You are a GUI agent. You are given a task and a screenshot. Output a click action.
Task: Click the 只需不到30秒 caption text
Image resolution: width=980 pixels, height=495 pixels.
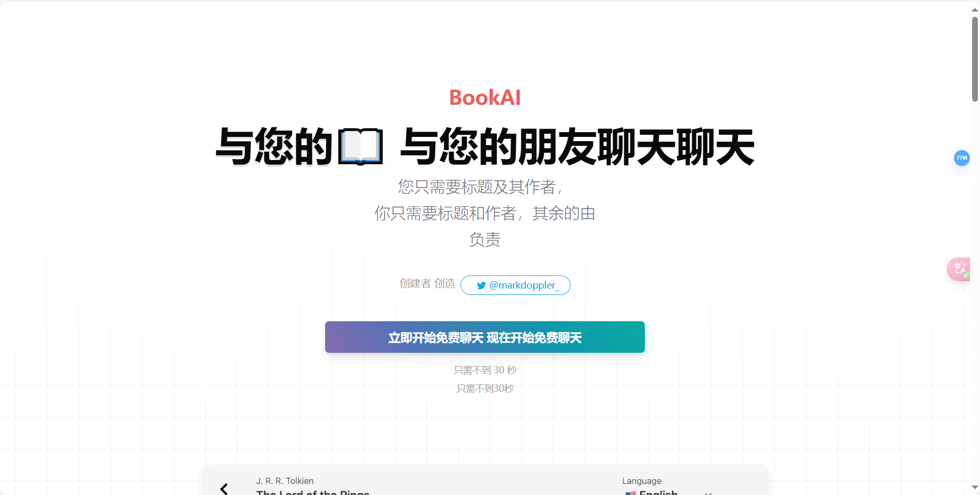tap(484, 389)
